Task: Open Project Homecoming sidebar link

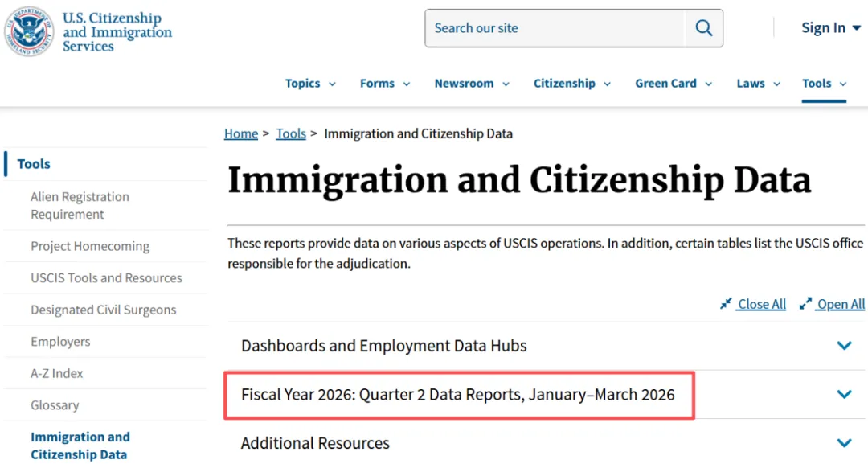Action: [90, 246]
